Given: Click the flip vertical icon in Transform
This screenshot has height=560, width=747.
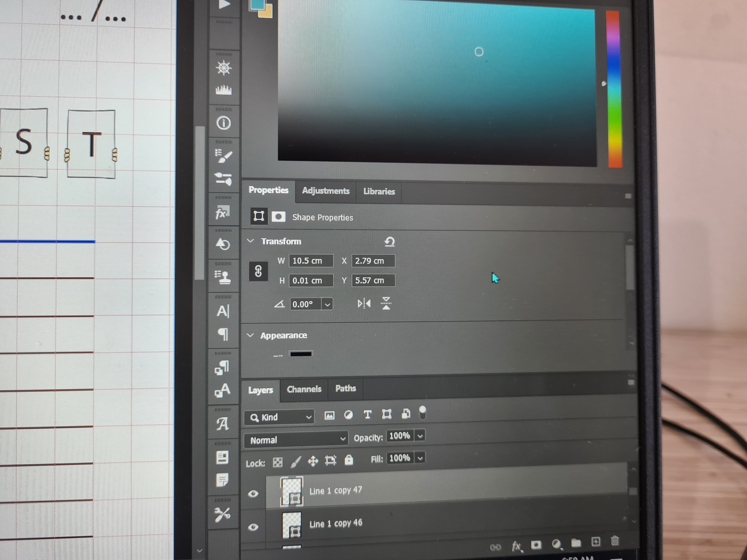Looking at the screenshot, I should [x=386, y=303].
